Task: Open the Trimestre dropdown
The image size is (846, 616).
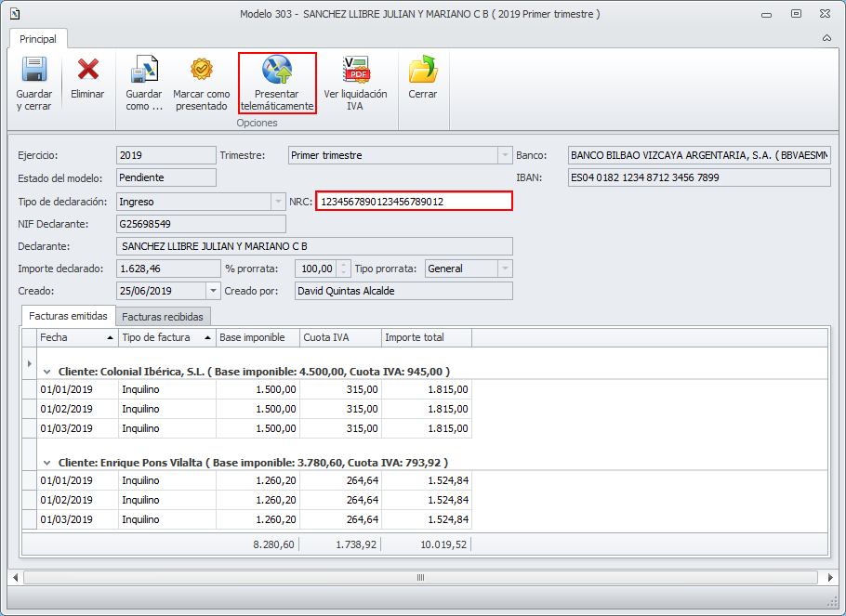Action: point(505,155)
